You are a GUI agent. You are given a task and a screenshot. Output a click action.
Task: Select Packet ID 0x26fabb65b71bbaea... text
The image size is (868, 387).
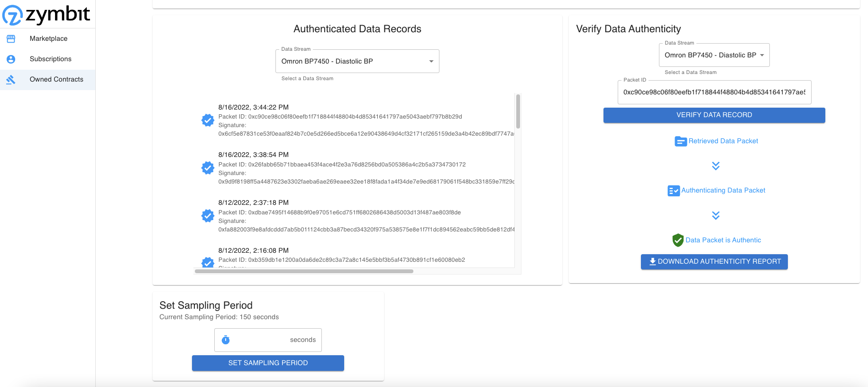[342, 165]
